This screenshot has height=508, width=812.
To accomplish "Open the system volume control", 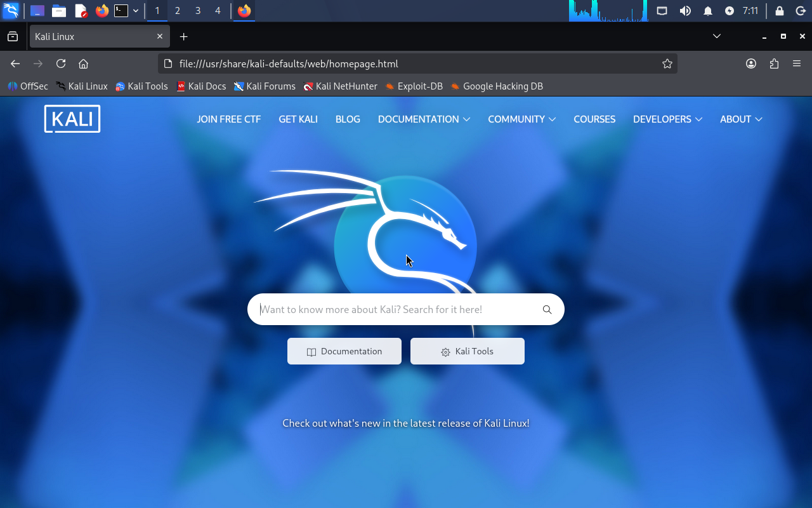I will 685,11.
